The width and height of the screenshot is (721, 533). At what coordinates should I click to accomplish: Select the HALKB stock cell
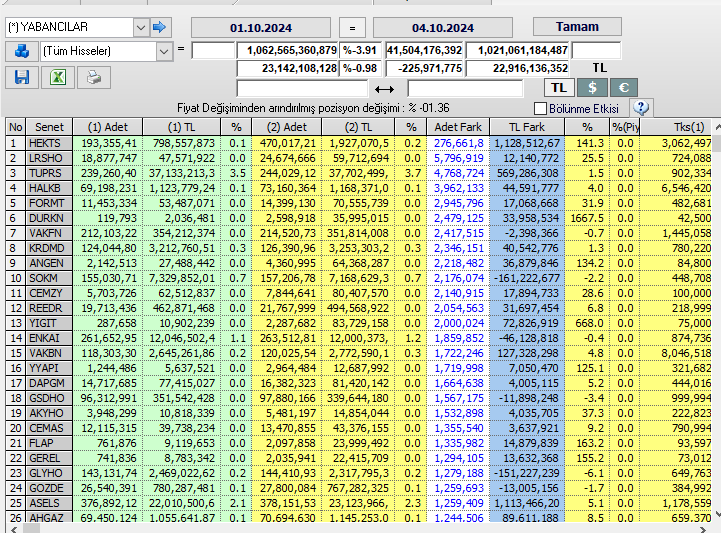pyautogui.click(x=49, y=188)
